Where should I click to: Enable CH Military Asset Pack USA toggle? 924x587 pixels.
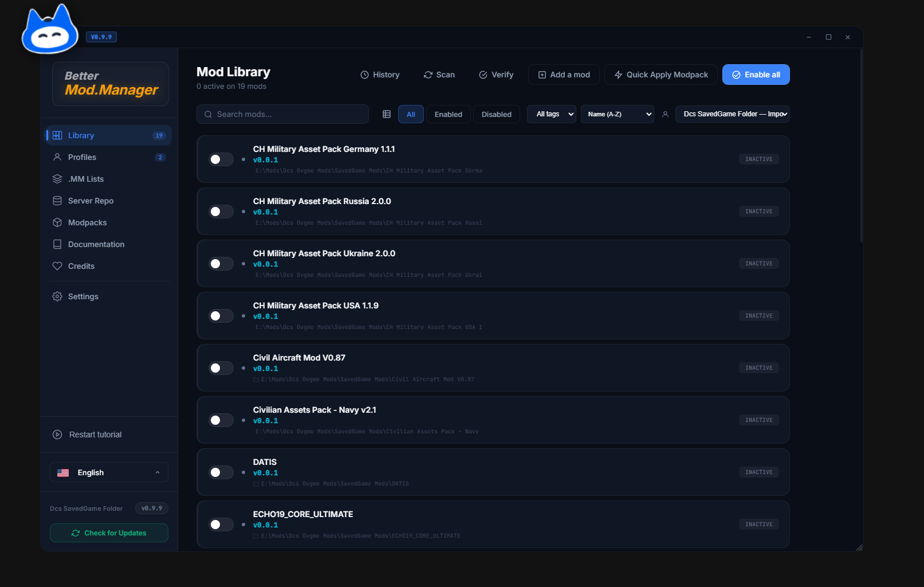click(221, 316)
